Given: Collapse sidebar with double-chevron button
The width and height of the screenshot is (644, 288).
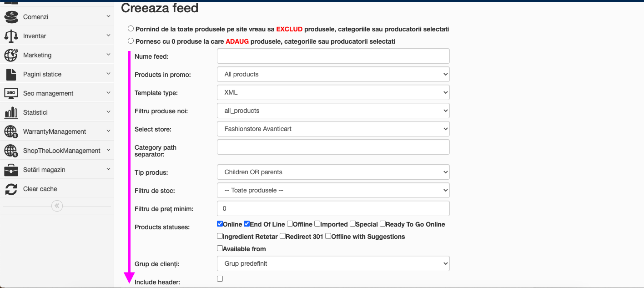Looking at the screenshot, I should pos(57,206).
